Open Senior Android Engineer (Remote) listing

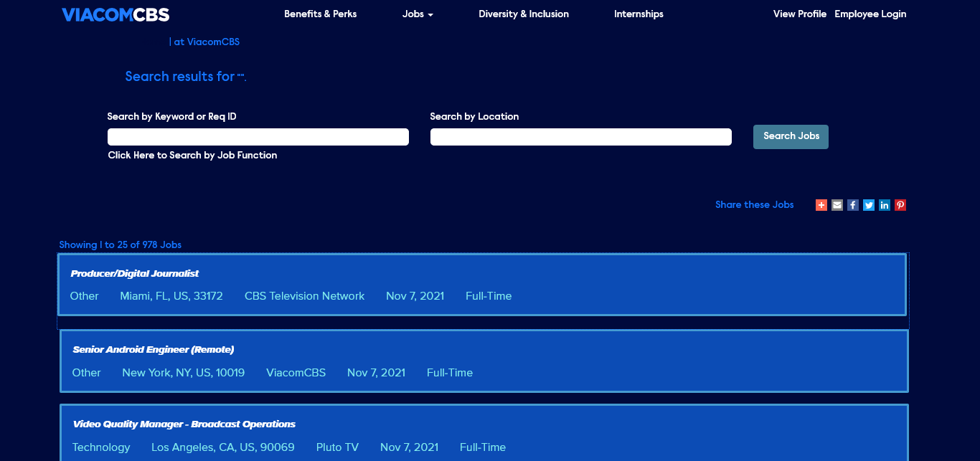pos(154,350)
